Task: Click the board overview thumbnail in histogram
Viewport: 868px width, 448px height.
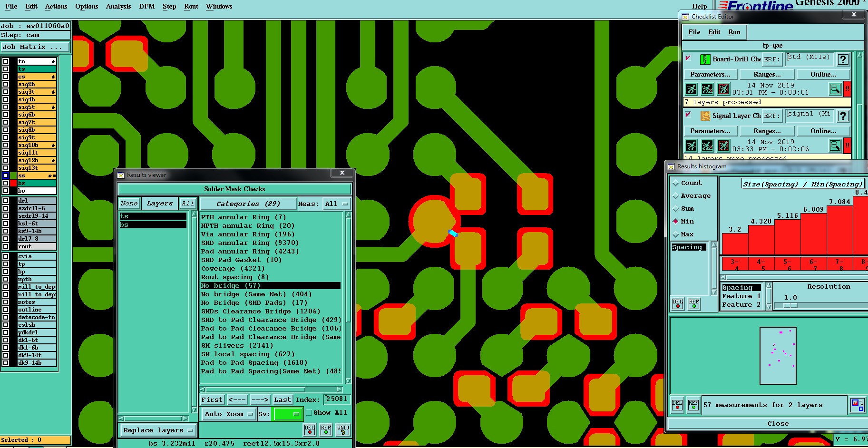Action: point(778,355)
